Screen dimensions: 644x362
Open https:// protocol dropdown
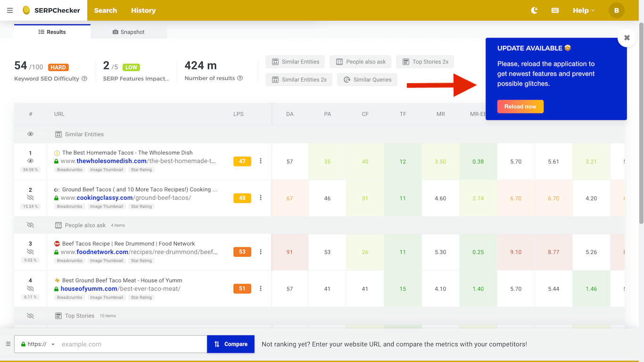point(38,344)
